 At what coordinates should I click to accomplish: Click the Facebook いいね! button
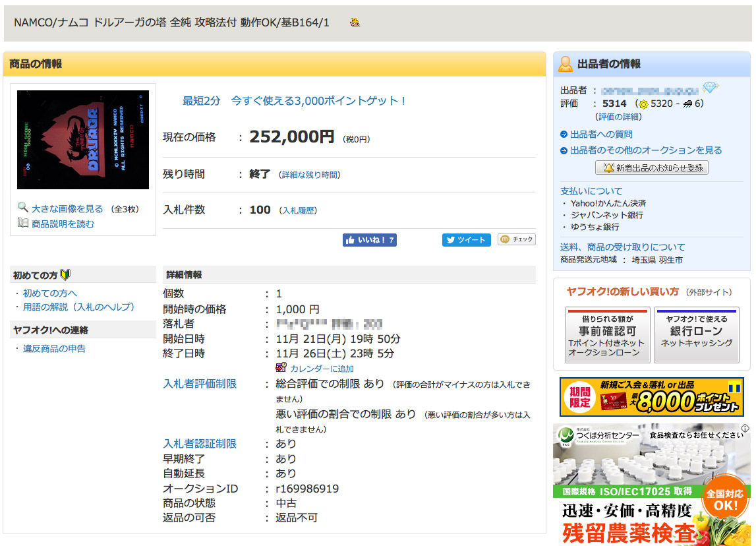370,240
